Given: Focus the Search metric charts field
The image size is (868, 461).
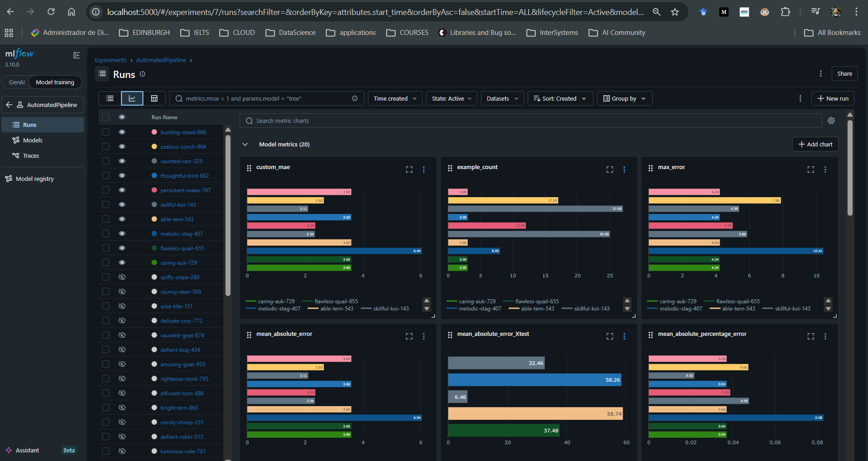Looking at the screenshot, I should coord(531,121).
